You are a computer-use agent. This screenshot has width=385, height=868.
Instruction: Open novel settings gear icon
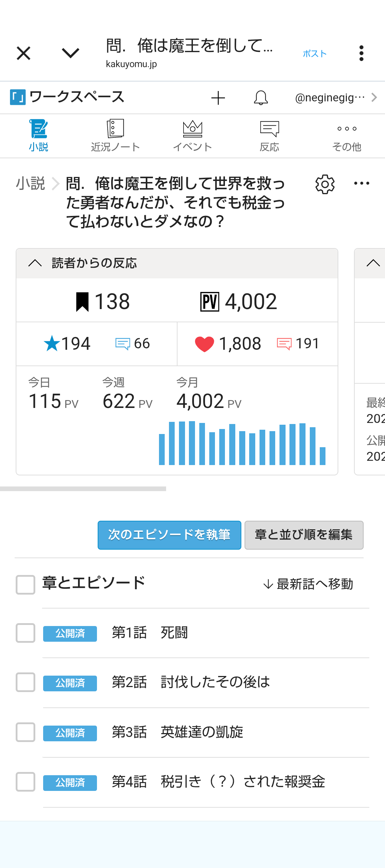[x=325, y=184]
